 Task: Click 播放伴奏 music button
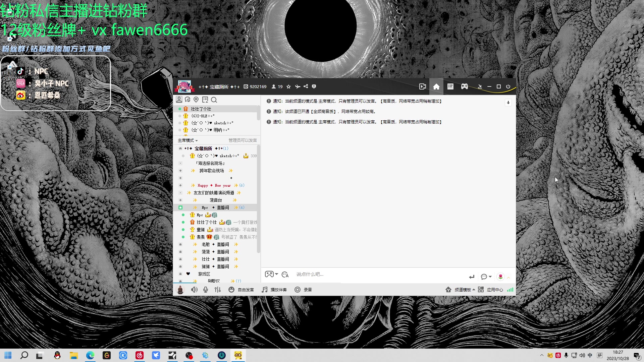pos(274,290)
